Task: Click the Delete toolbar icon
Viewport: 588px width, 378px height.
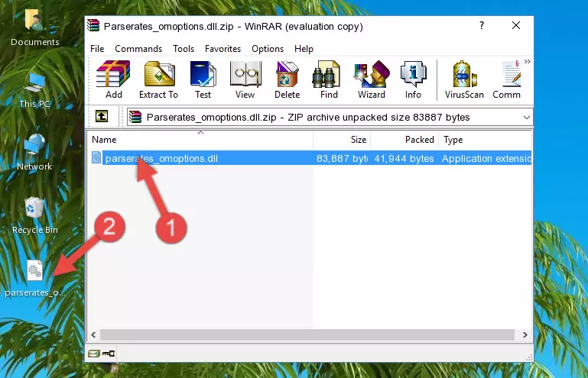Action: (x=288, y=79)
